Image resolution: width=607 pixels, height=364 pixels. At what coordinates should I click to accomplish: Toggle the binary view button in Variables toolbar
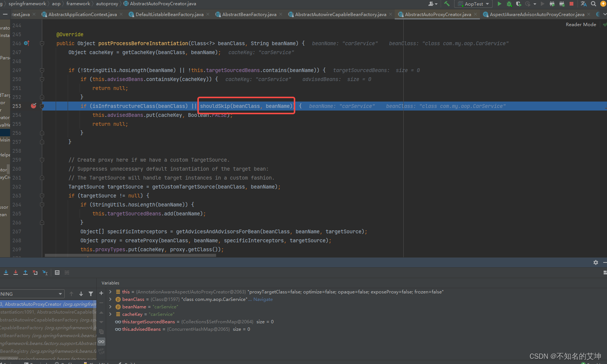(101, 351)
